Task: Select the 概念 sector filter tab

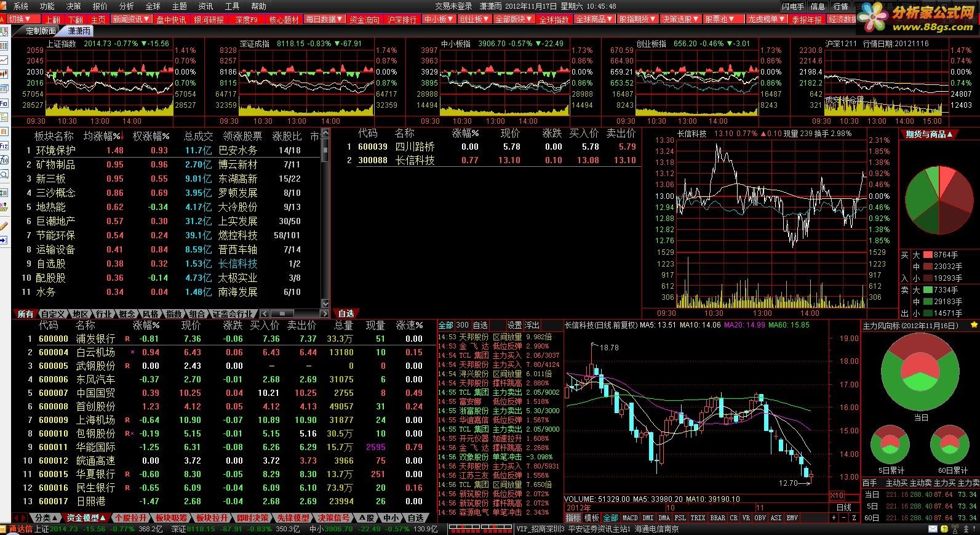Action: (x=127, y=314)
